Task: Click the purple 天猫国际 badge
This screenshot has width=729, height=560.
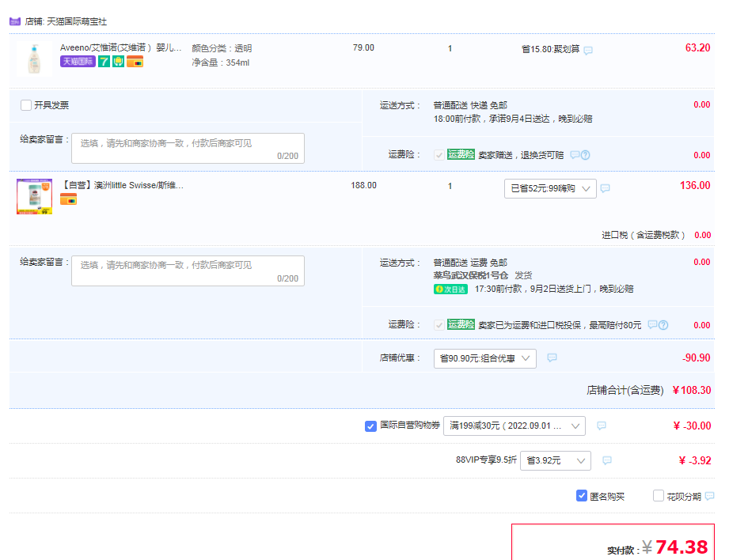Action: pos(78,62)
